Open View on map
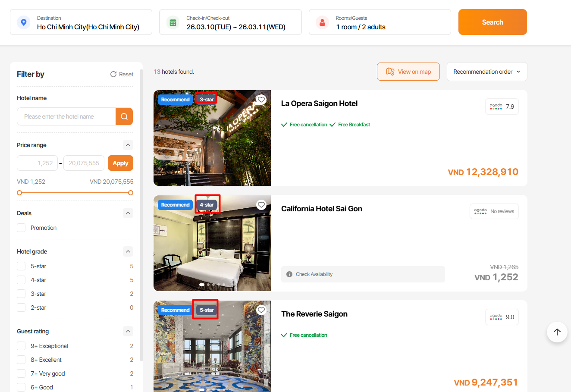Viewport: 571px width, 392px height. (408, 72)
